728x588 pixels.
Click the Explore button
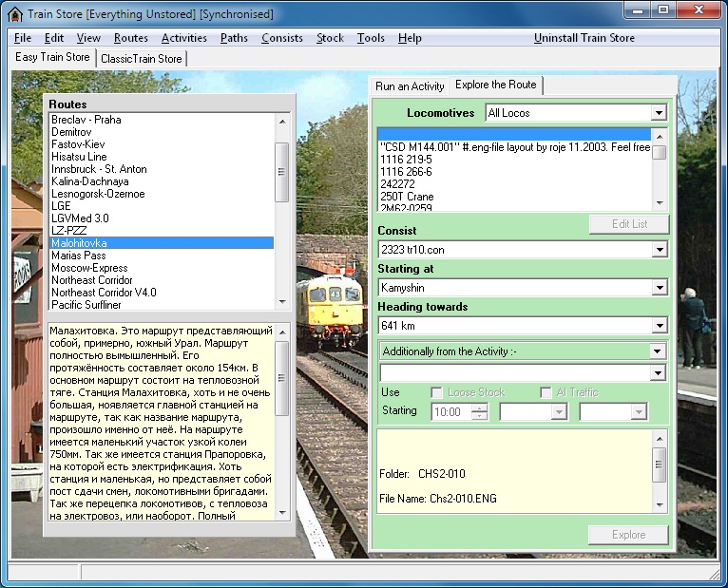[x=628, y=535]
